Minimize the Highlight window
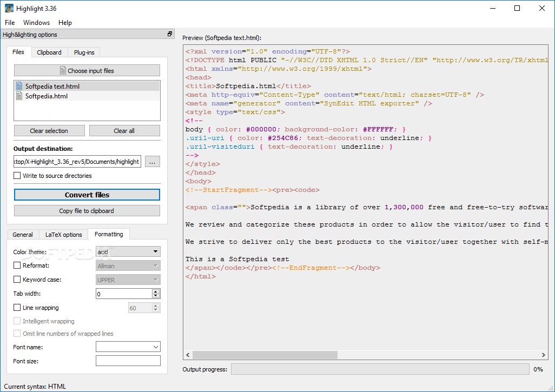 493,8
